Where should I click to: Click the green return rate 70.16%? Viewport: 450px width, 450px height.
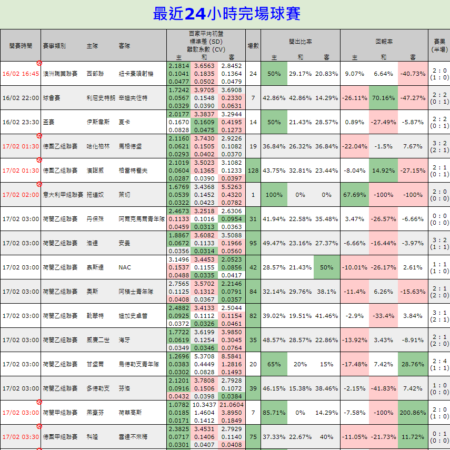[383, 98]
